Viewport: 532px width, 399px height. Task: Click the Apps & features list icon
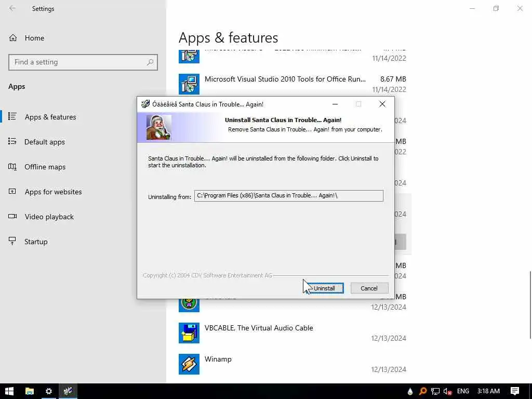12,116
